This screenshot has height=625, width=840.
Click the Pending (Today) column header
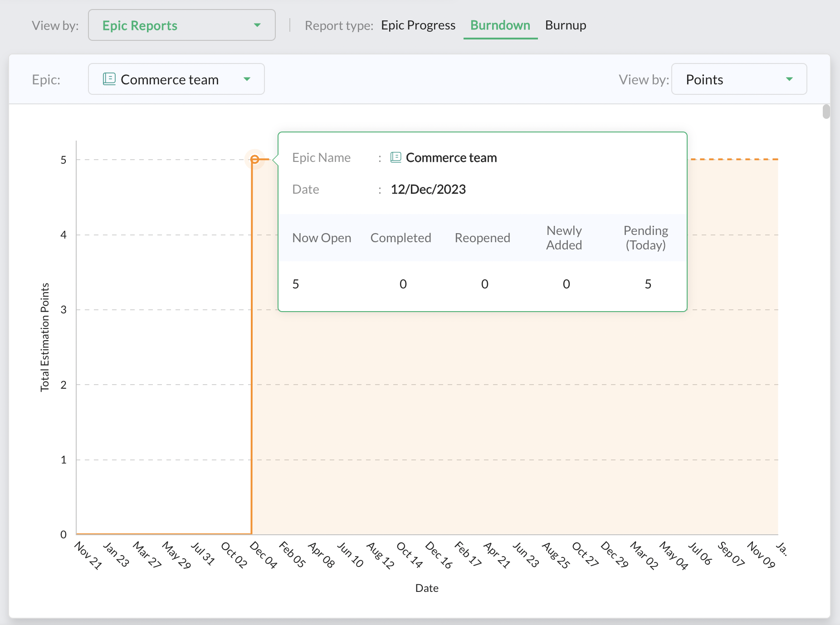[645, 238]
